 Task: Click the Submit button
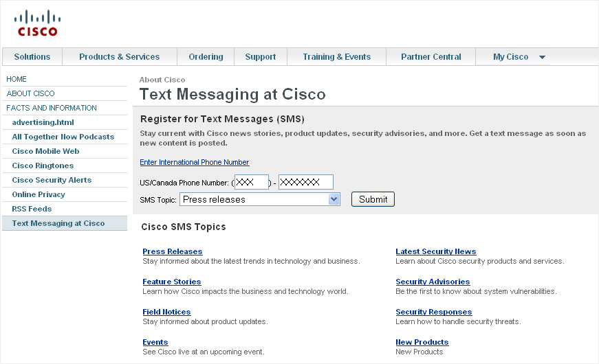coord(373,199)
